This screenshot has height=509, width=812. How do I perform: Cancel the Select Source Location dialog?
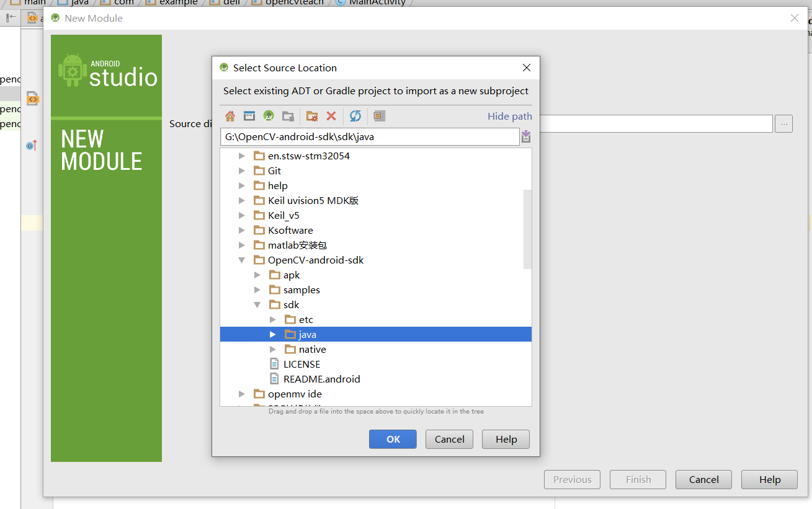click(449, 439)
